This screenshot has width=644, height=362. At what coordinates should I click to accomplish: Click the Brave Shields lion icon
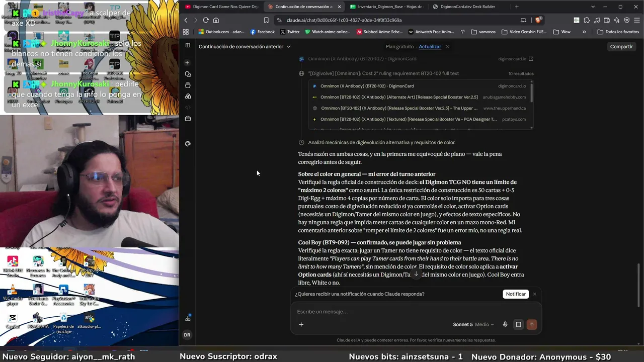[x=538, y=20]
